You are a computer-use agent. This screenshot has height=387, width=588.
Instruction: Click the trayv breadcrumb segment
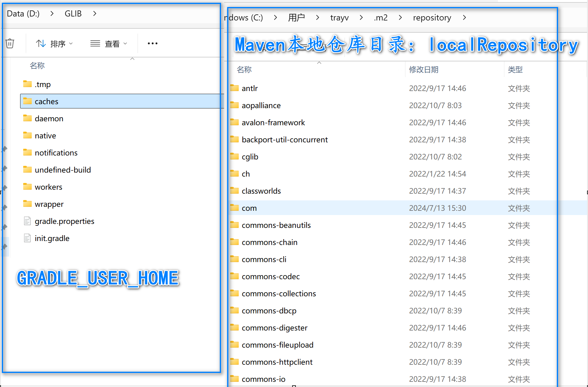coord(339,18)
